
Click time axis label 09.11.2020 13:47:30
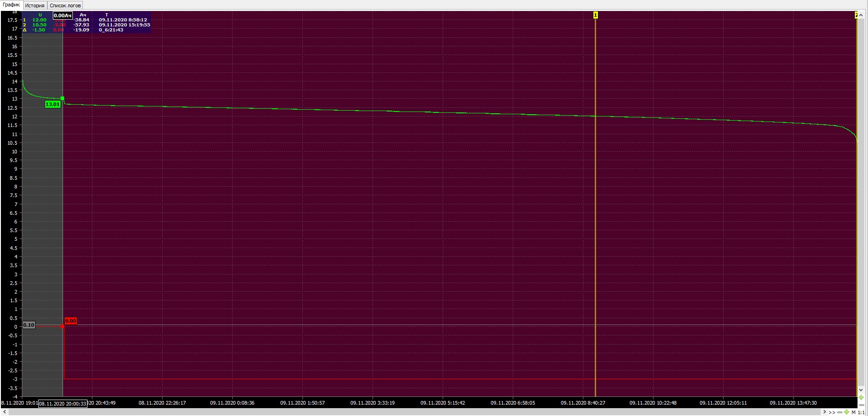[793, 403]
